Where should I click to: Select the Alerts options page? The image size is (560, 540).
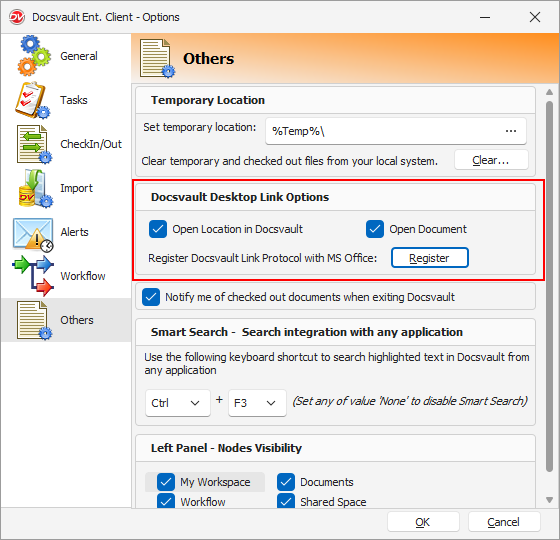click(x=66, y=232)
